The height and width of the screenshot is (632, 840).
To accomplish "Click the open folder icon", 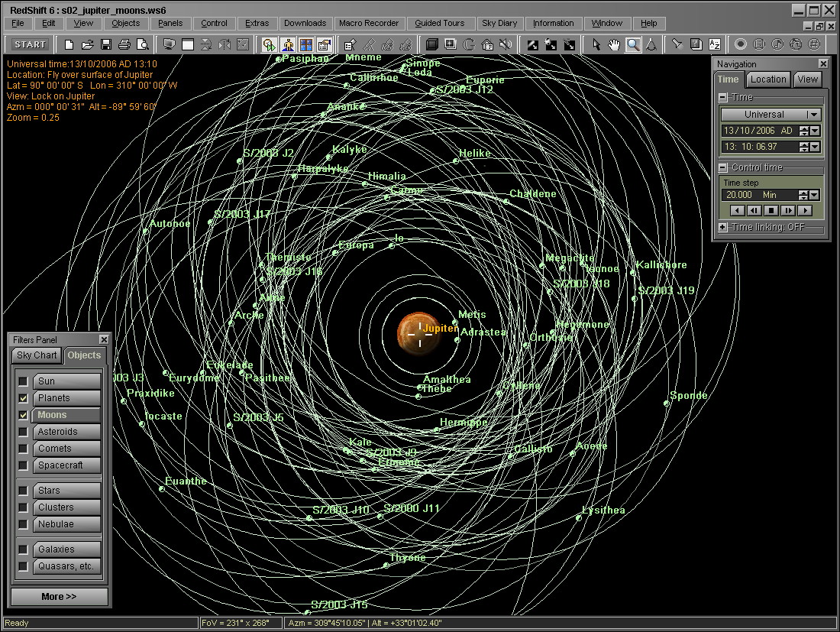I will 88,45.
